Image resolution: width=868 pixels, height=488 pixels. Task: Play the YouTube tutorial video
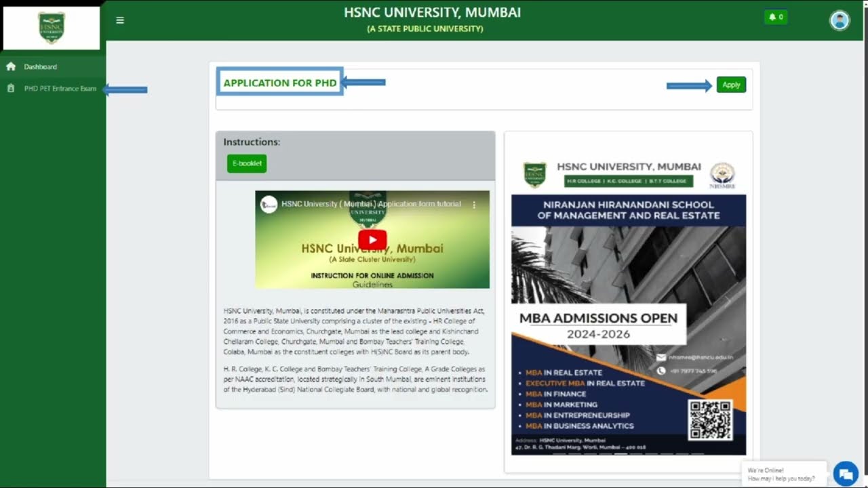(372, 240)
